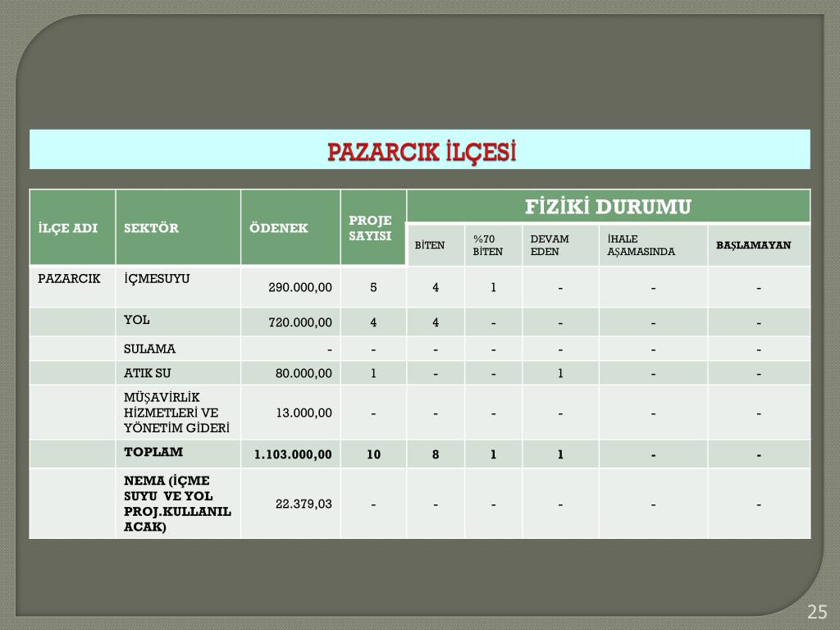Click the PROJE SAYISI column header
The width and height of the screenshot is (840, 630).
pyautogui.click(x=373, y=228)
